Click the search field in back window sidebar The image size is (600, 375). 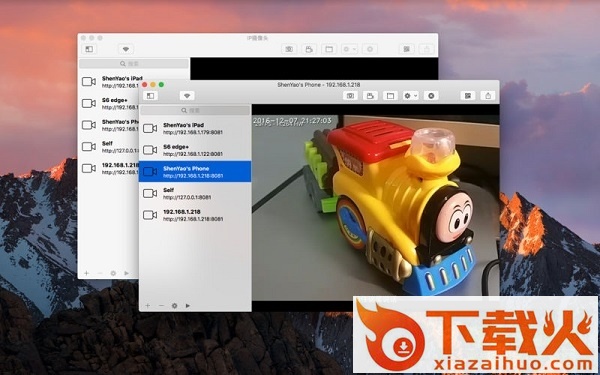tap(134, 64)
